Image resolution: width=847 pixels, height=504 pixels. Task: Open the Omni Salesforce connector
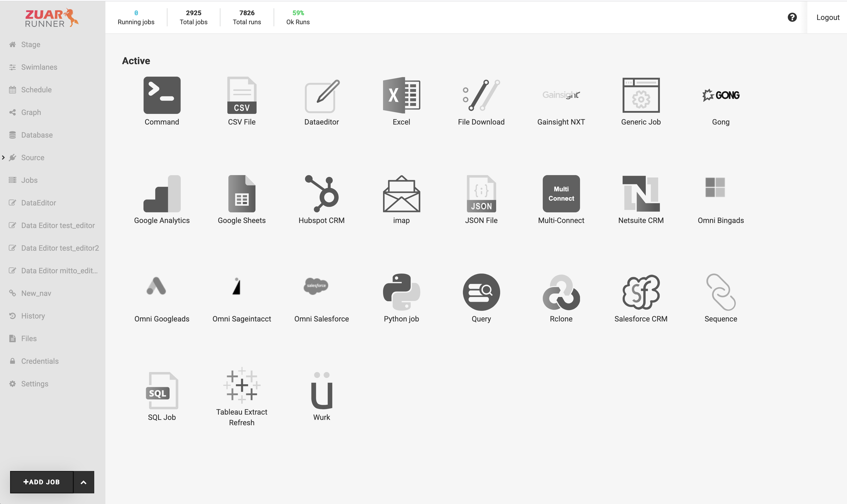click(316, 286)
